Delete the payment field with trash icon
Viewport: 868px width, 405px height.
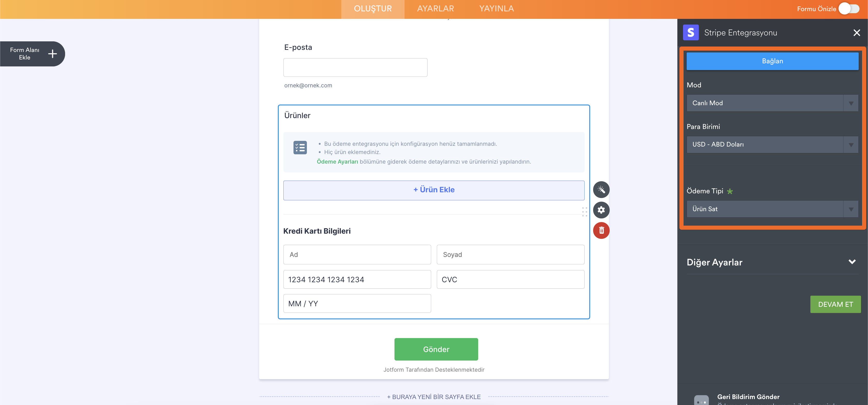pos(601,231)
